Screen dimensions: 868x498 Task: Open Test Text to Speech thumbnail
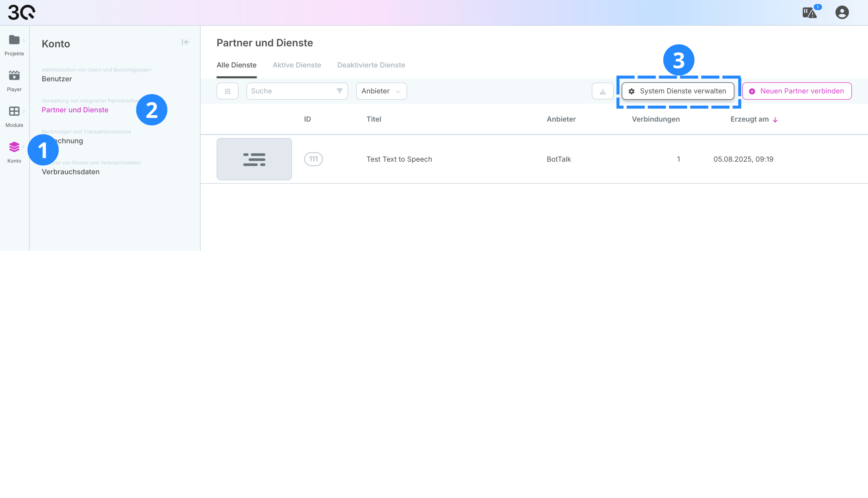pyautogui.click(x=254, y=159)
